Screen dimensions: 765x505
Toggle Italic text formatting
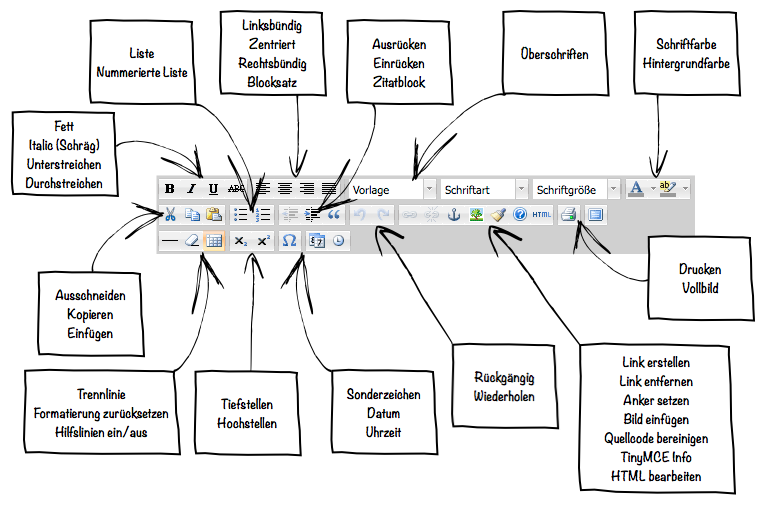pos(191,188)
